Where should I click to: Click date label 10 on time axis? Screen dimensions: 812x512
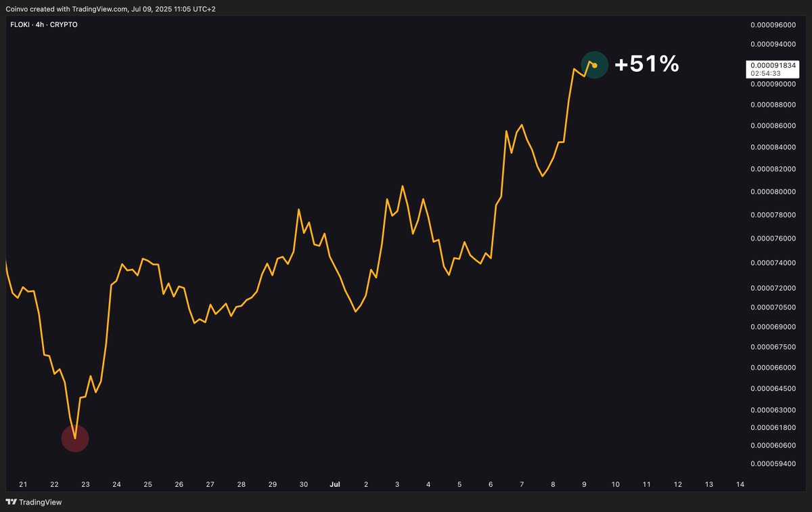615,484
